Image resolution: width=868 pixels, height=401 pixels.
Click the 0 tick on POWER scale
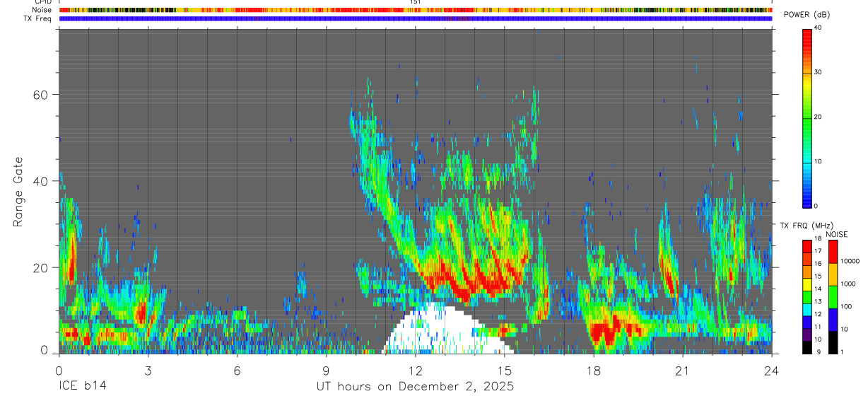[x=816, y=206]
